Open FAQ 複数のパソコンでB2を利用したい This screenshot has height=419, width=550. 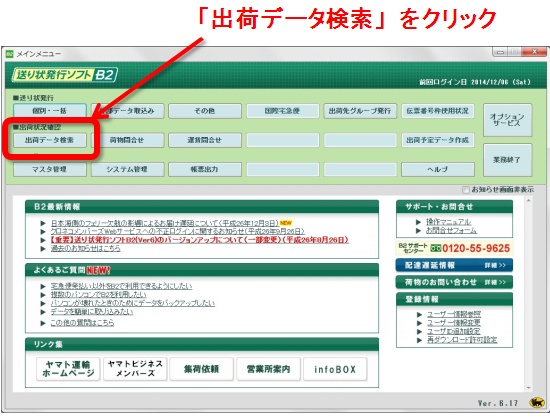tap(99, 295)
